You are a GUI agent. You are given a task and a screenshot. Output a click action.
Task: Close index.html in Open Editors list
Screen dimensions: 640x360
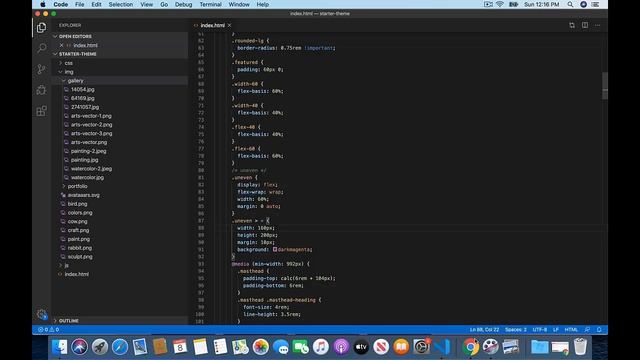(61, 45)
